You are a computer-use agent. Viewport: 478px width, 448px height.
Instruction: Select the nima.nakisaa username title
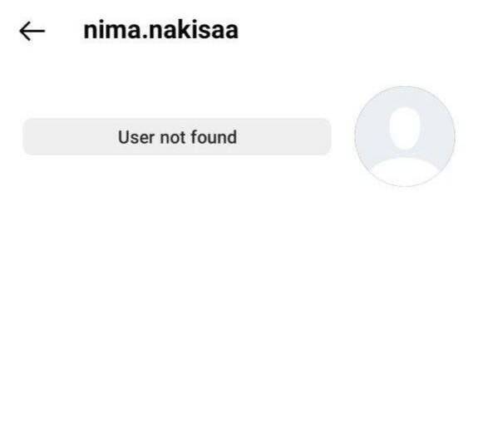(x=161, y=30)
